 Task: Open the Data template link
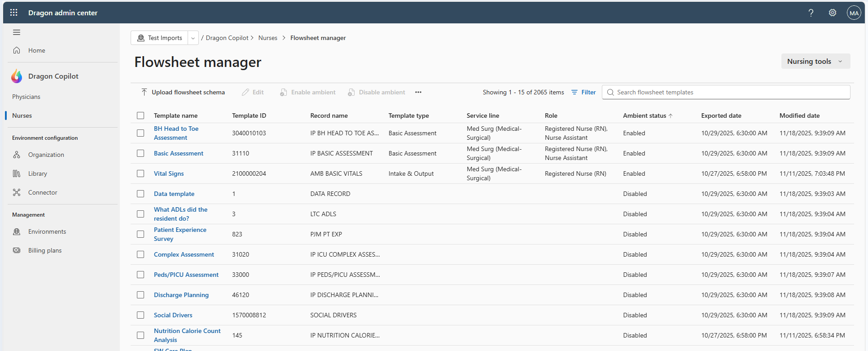174,194
